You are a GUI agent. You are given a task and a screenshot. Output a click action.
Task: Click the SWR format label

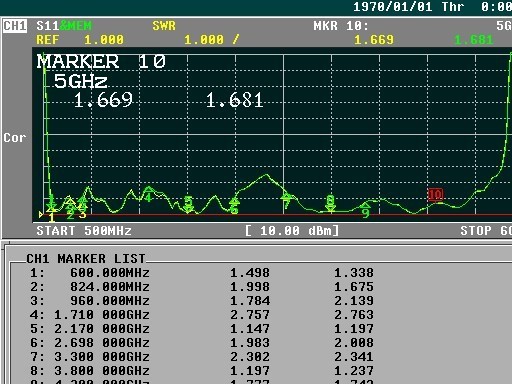(164, 26)
